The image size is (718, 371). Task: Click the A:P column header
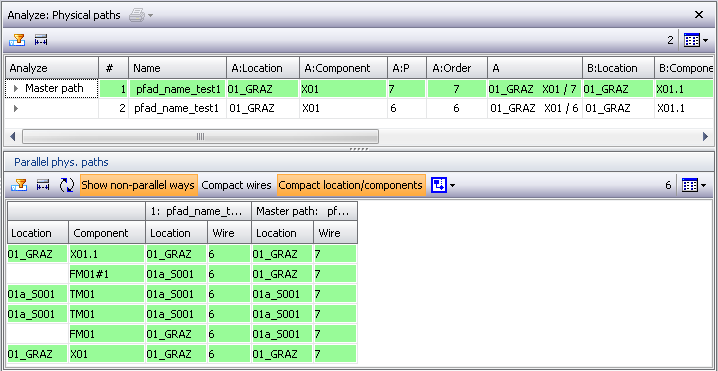coord(407,68)
